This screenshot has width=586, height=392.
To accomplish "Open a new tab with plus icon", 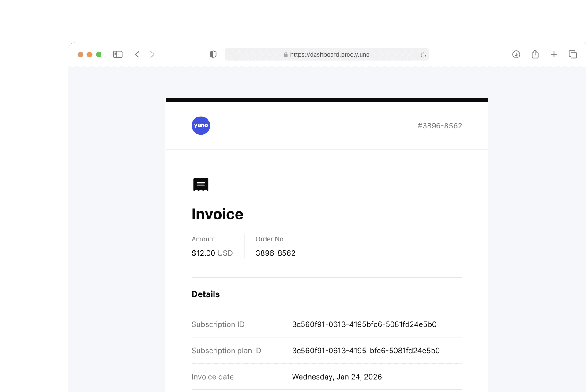I will click(554, 54).
